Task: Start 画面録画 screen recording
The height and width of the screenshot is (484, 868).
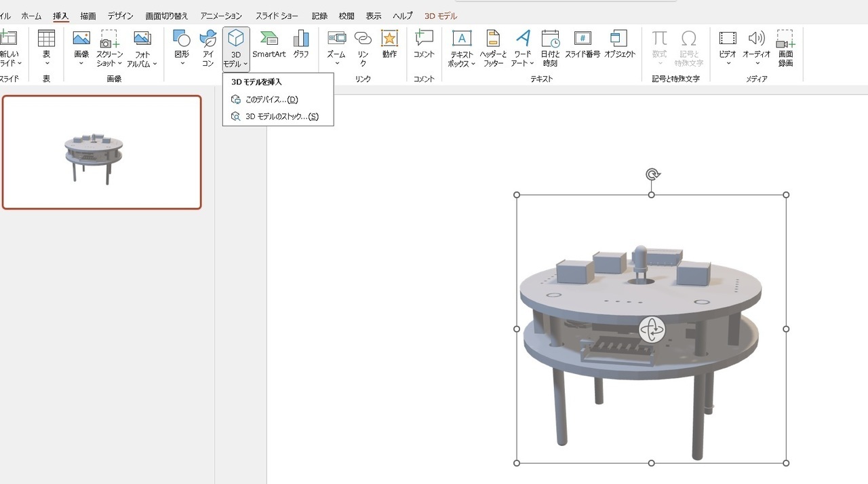Action: [x=785, y=48]
